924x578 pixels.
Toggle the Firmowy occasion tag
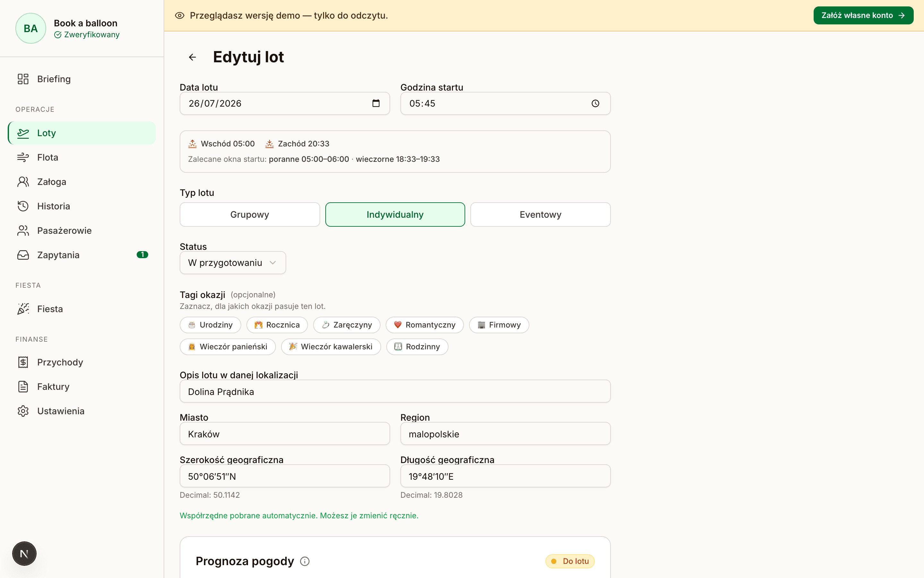pyautogui.click(x=499, y=325)
